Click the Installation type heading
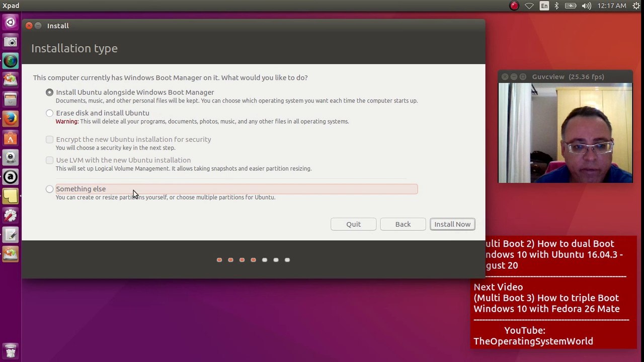The image size is (644, 362). point(74,48)
